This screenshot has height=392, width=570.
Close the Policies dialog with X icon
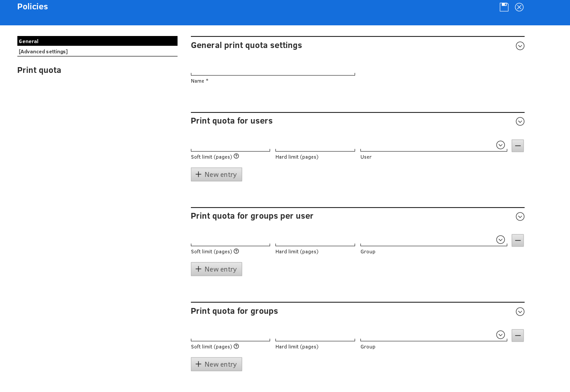tap(519, 7)
